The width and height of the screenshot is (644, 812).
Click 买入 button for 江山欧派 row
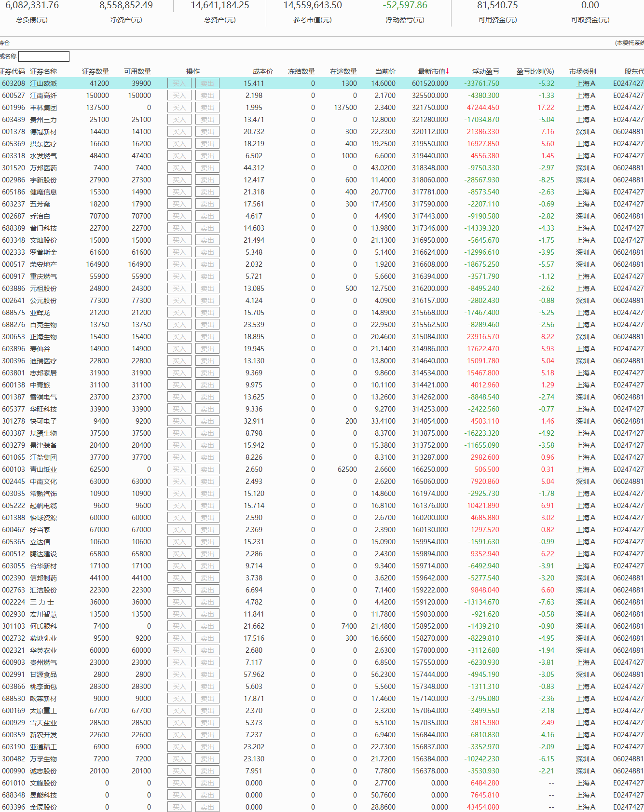[179, 83]
